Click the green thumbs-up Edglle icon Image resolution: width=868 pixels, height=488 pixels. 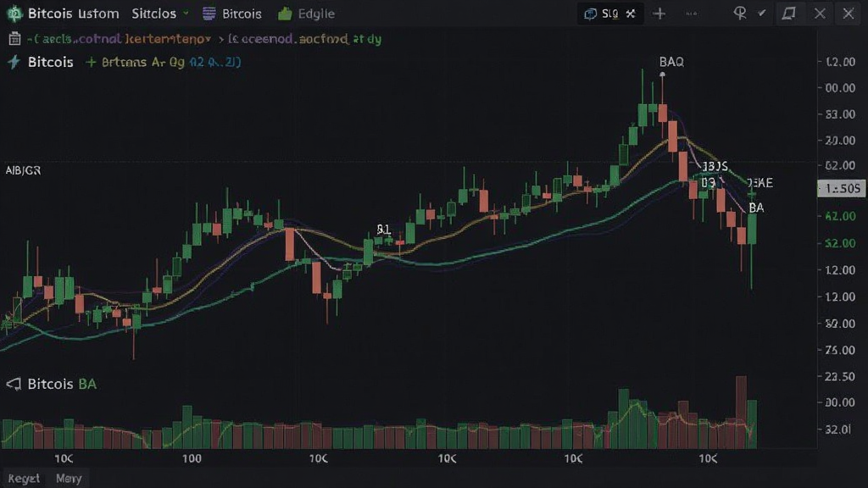tap(285, 14)
